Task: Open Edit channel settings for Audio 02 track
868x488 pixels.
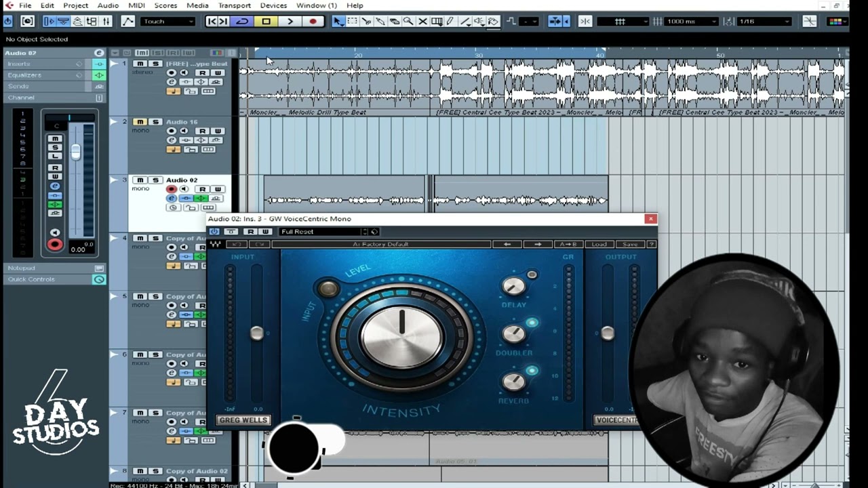Action: coord(172,199)
